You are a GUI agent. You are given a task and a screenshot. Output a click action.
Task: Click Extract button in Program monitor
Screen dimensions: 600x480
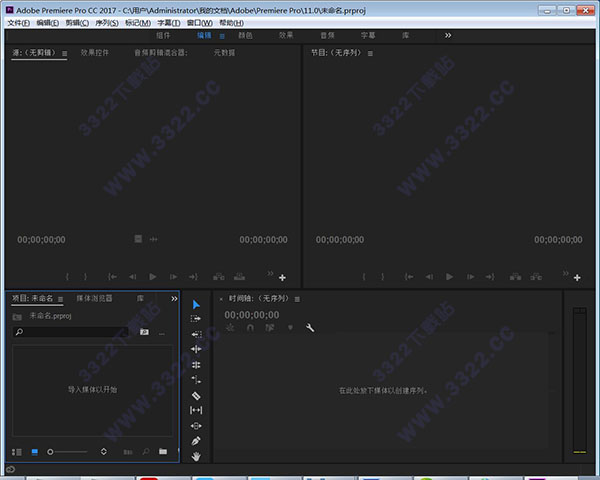[536, 276]
